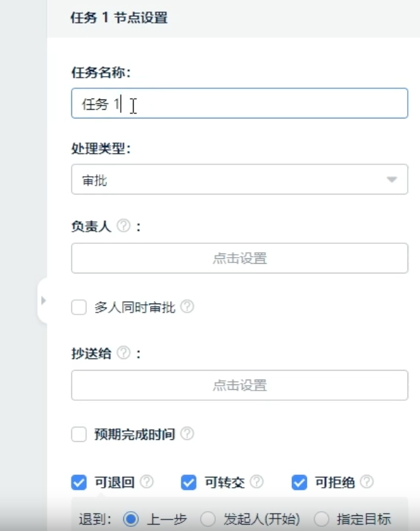Choose the 指定目标 radio option
Image resolution: width=420 pixels, height=531 pixels.
(x=322, y=519)
